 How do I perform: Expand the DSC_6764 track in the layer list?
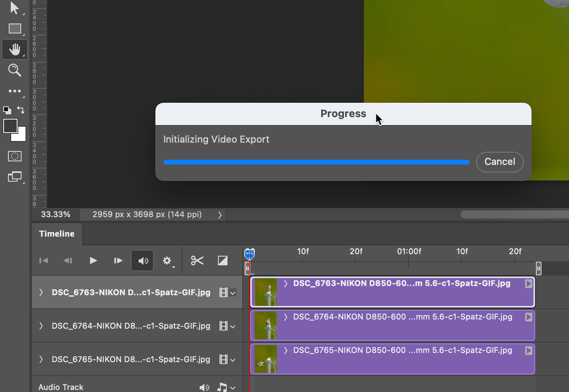pos(41,326)
